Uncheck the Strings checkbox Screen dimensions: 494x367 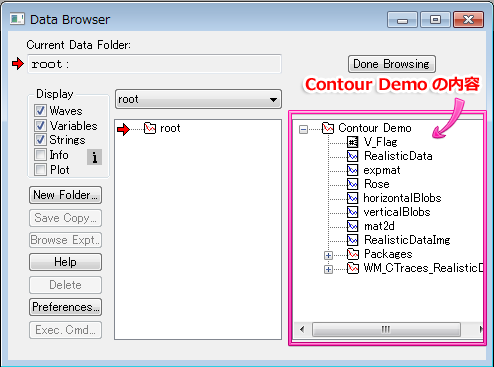pos(40,140)
